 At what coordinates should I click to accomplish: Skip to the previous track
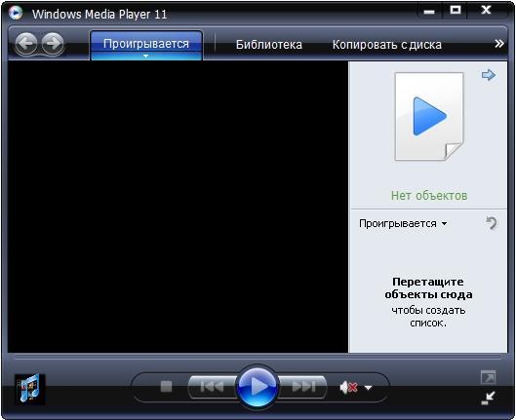click(212, 387)
